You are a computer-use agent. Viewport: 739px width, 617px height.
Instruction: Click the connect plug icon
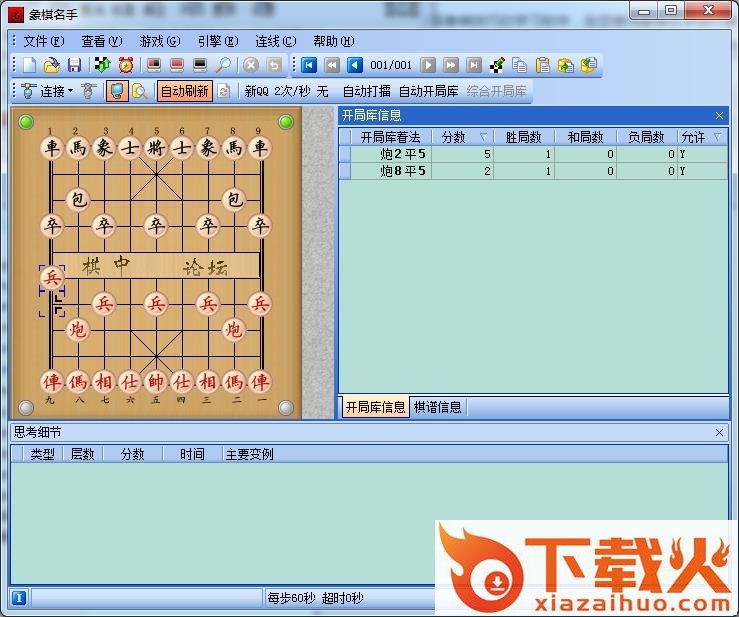coord(28,91)
